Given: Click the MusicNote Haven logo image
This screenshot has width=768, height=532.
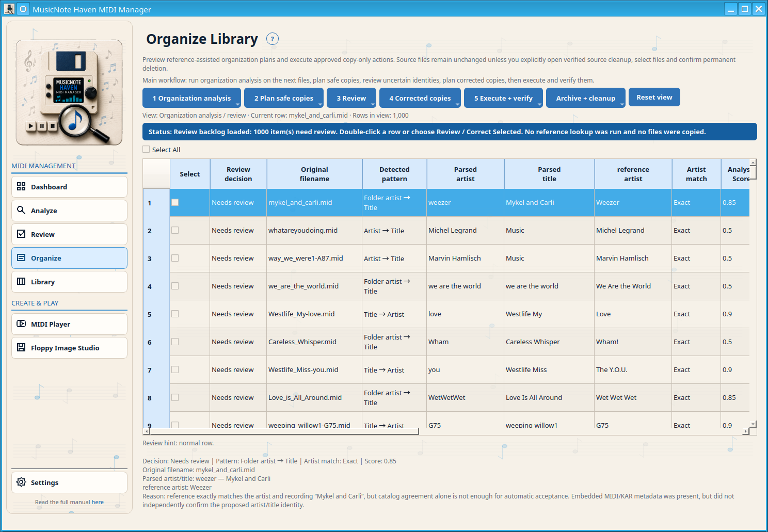Looking at the screenshot, I should click(69, 92).
